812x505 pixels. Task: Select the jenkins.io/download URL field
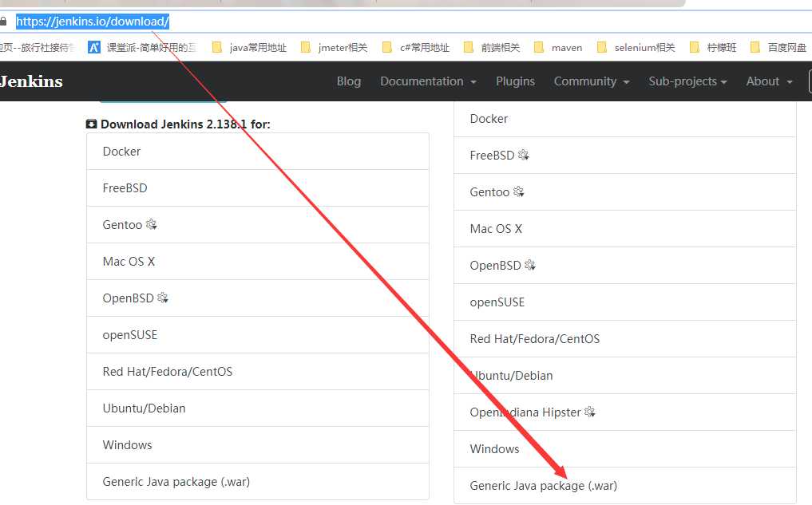click(92, 22)
